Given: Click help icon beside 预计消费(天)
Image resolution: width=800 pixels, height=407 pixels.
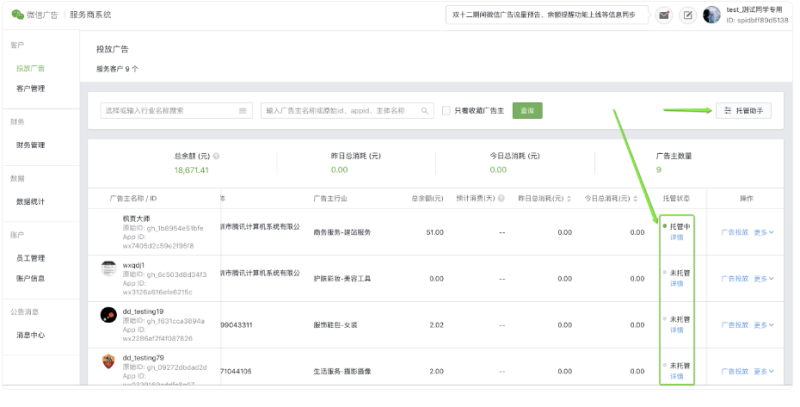Looking at the screenshot, I should coord(501,198).
